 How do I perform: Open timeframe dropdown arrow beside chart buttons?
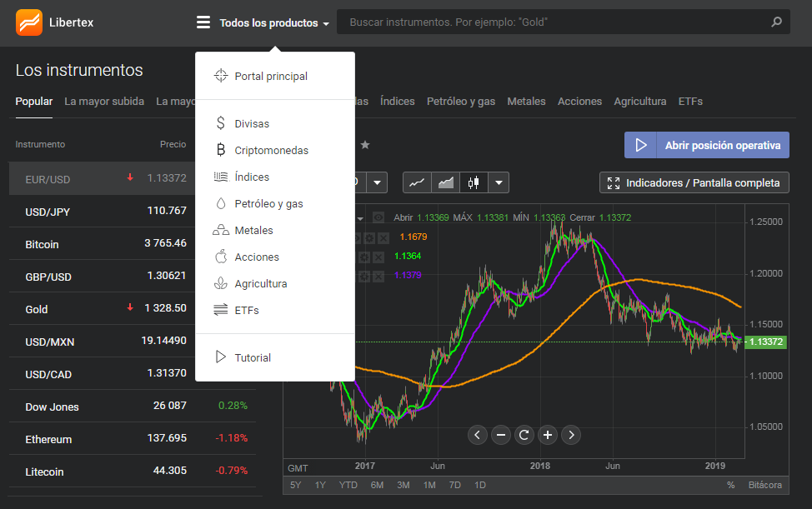click(377, 182)
